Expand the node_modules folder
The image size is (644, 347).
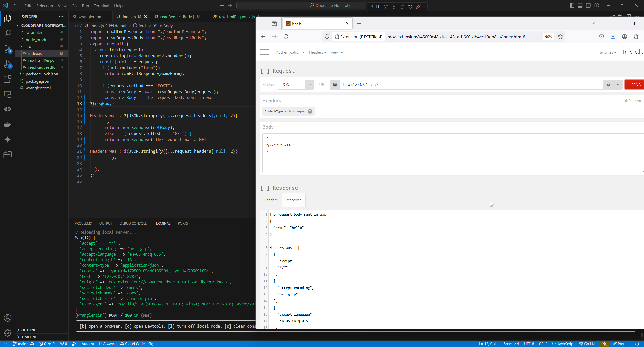39,40
